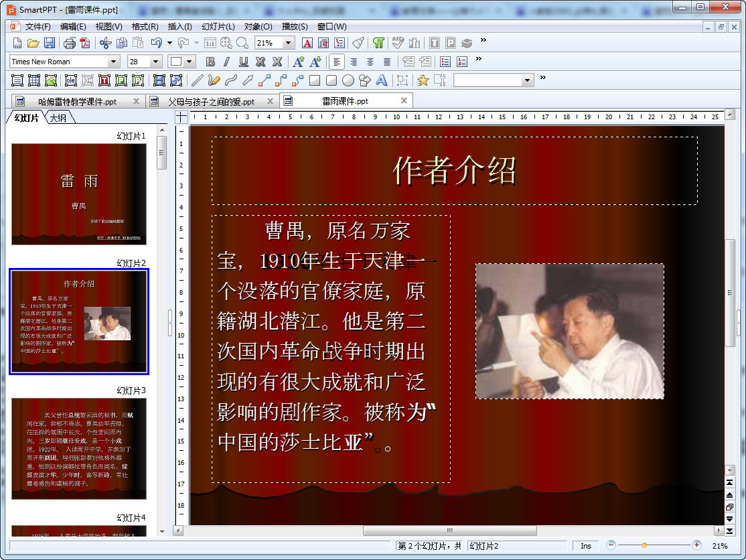The width and height of the screenshot is (746, 560).
Task: Undo the last action
Action: click(x=156, y=44)
